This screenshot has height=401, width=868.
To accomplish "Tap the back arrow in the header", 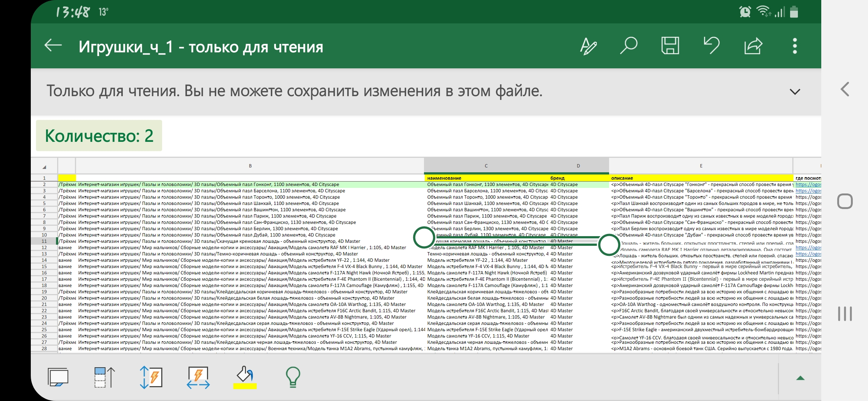I will coord(53,46).
